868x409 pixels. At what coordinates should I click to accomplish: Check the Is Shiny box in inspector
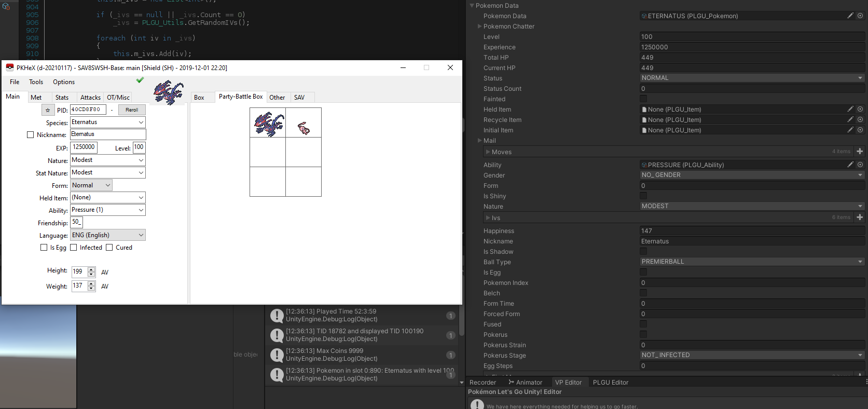643,196
